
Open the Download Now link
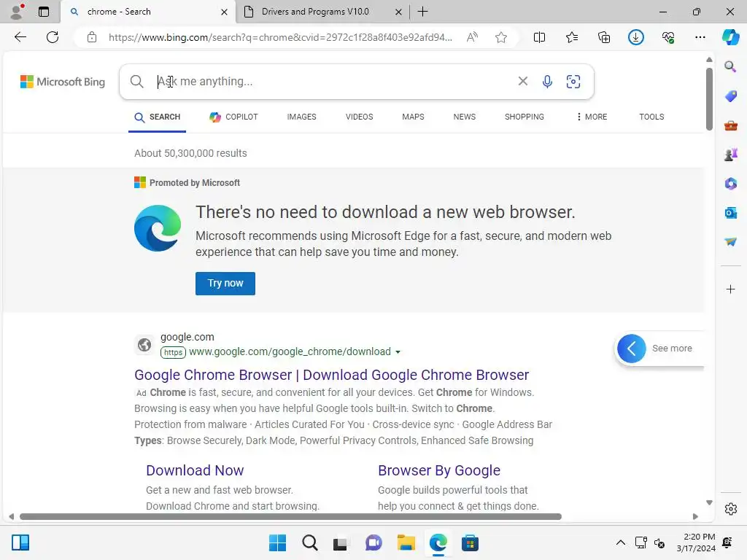click(x=195, y=470)
